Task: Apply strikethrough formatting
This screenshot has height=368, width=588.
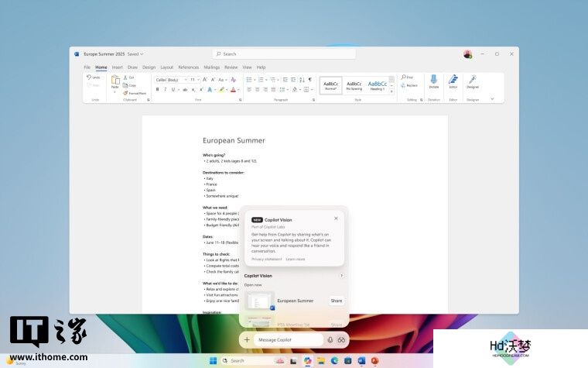Action: click(185, 90)
